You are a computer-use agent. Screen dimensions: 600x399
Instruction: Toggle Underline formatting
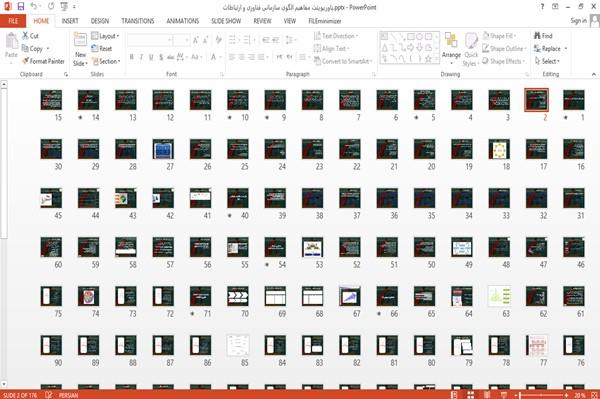point(151,57)
